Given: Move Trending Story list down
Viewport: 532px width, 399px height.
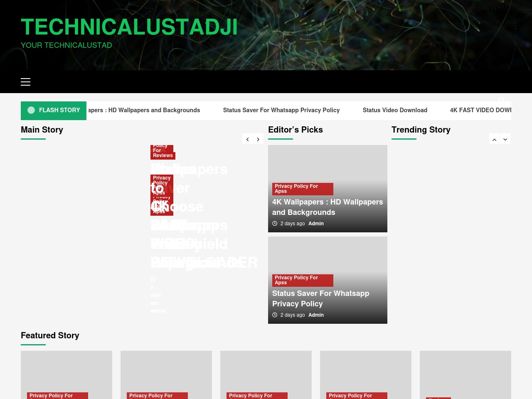Looking at the screenshot, I should pyautogui.click(x=505, y=139).
